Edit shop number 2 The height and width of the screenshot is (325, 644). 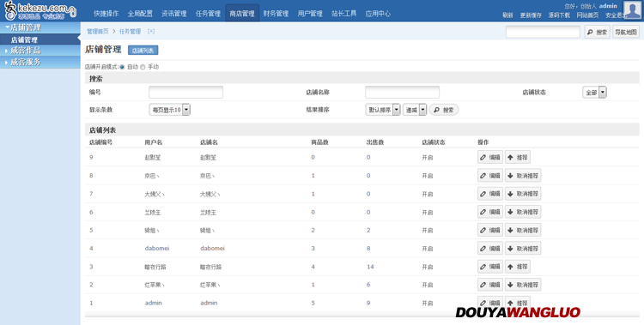(x=490, y=285)
